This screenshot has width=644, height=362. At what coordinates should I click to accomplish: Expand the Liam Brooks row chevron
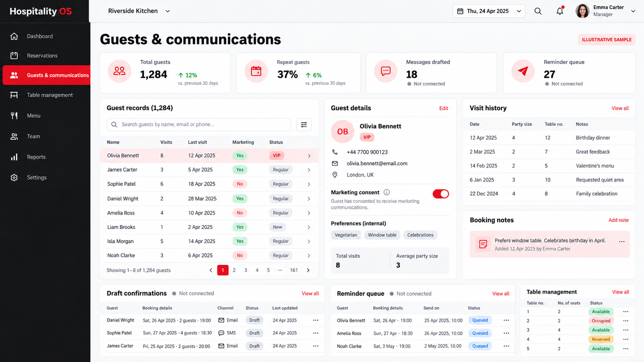[x=309, y=227]
